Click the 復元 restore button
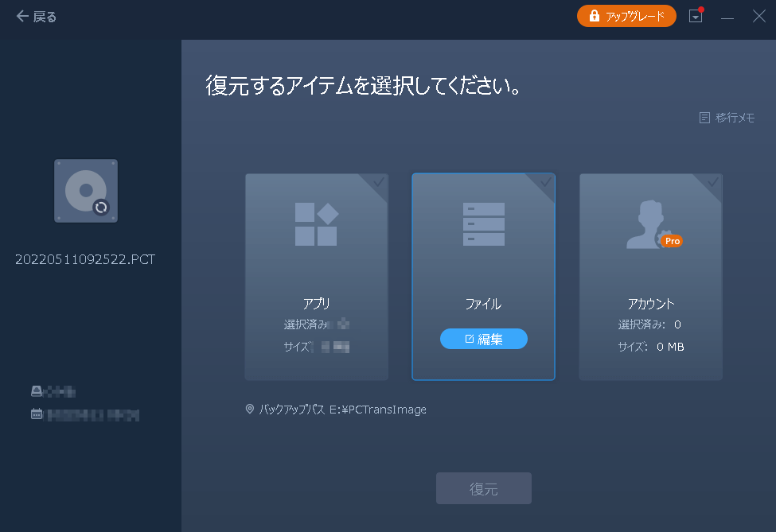Screen dimensions: 776x532 [483, 488]
